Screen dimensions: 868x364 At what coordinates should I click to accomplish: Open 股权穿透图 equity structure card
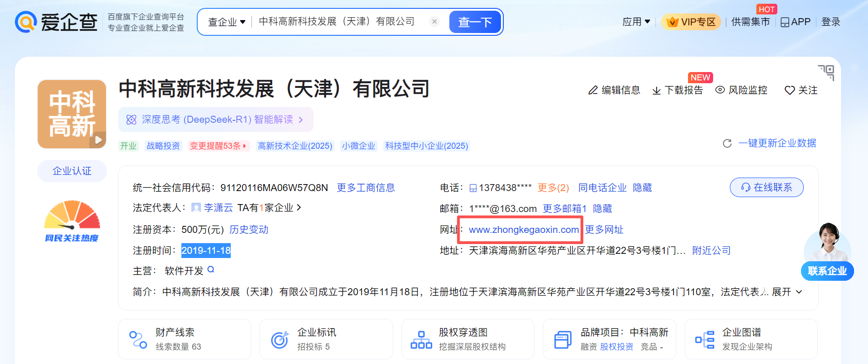pyautogui.click(x=467, y=339)
